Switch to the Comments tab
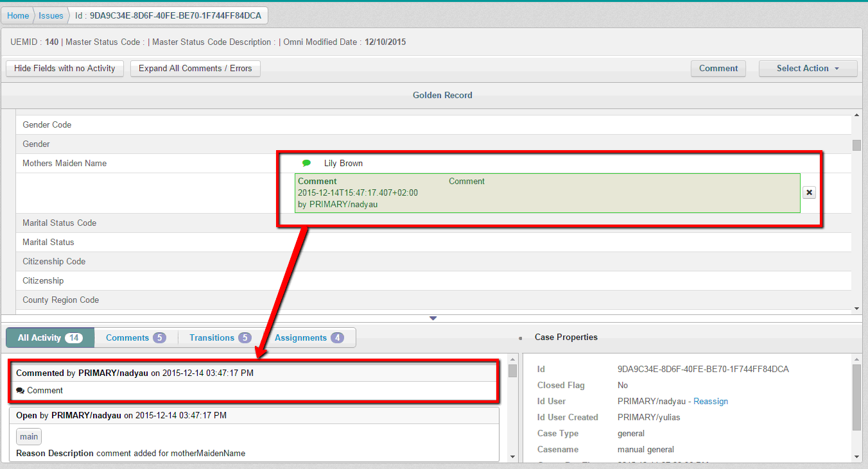Image resolution: width=868 pixels, height=469 pixels. pyautogui.click(x=135, y=337)
